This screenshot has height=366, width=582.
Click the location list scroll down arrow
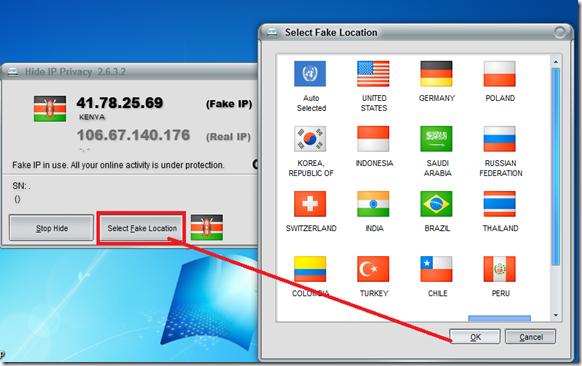click(556, 316)
